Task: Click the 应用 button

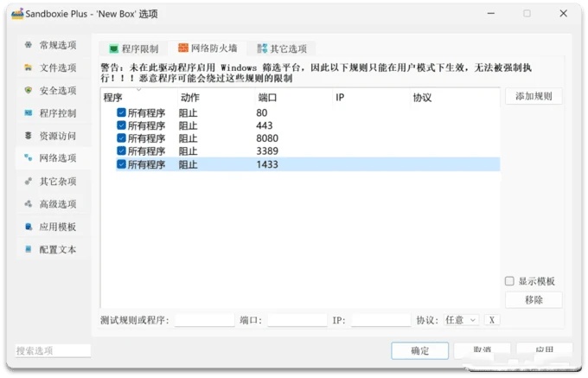Action: 544,350
